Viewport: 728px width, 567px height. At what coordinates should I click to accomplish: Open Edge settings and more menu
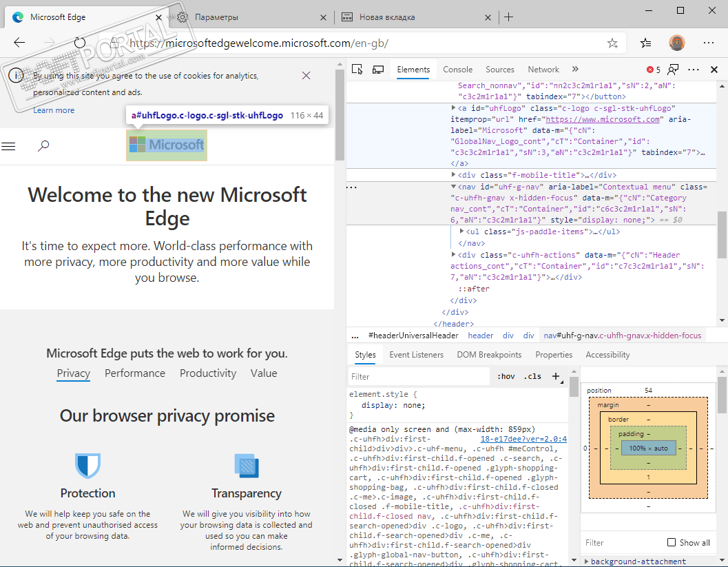click(709, 43)
